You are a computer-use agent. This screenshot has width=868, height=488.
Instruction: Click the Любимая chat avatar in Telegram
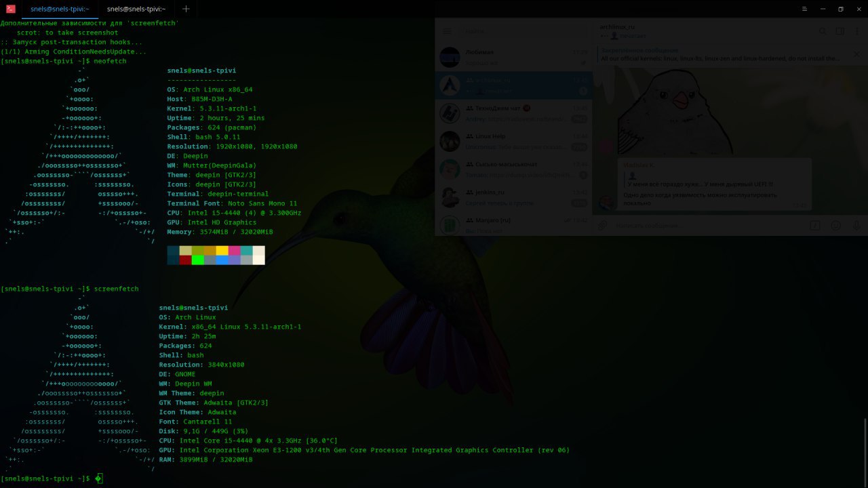point(450,58)
